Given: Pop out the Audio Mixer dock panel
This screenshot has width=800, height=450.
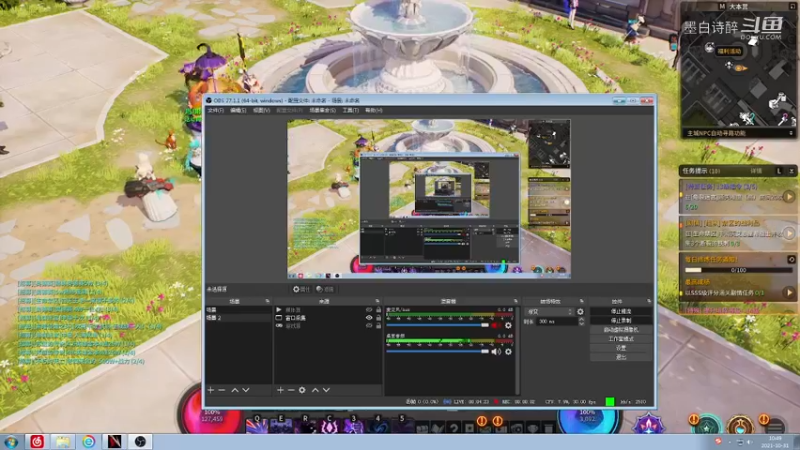Looking at the screenshot, I should tap(515, 302).
